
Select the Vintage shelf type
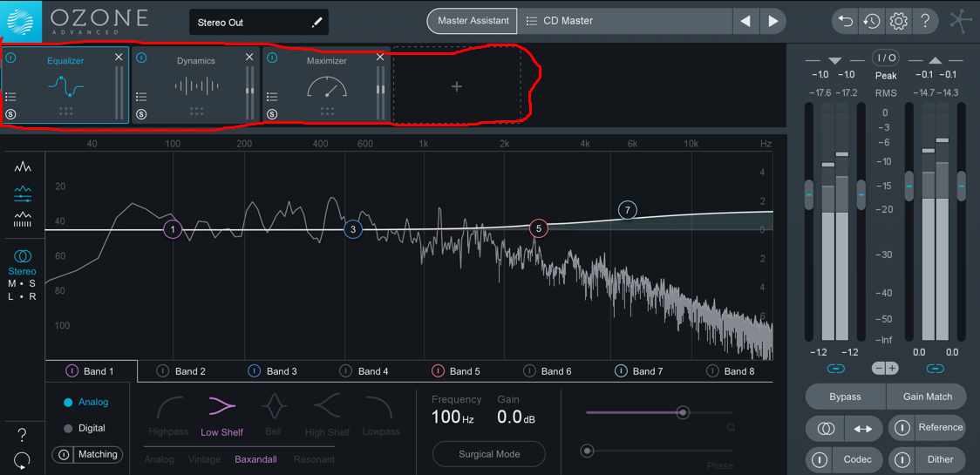204,459
